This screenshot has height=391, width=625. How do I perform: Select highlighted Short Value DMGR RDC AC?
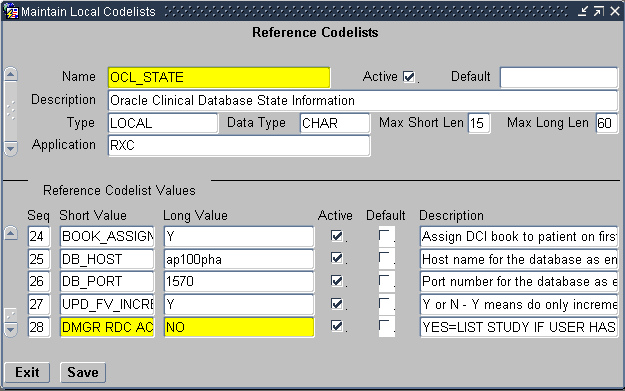click(x=107, y=327)
